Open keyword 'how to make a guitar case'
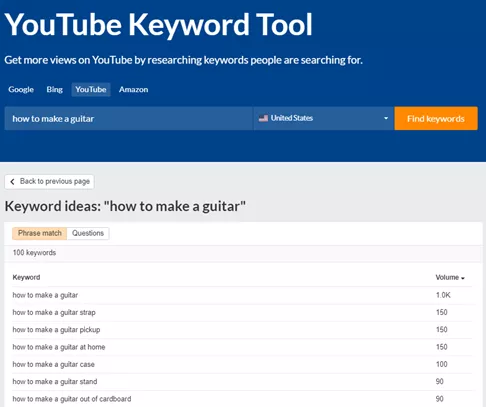 coord(54,365)
